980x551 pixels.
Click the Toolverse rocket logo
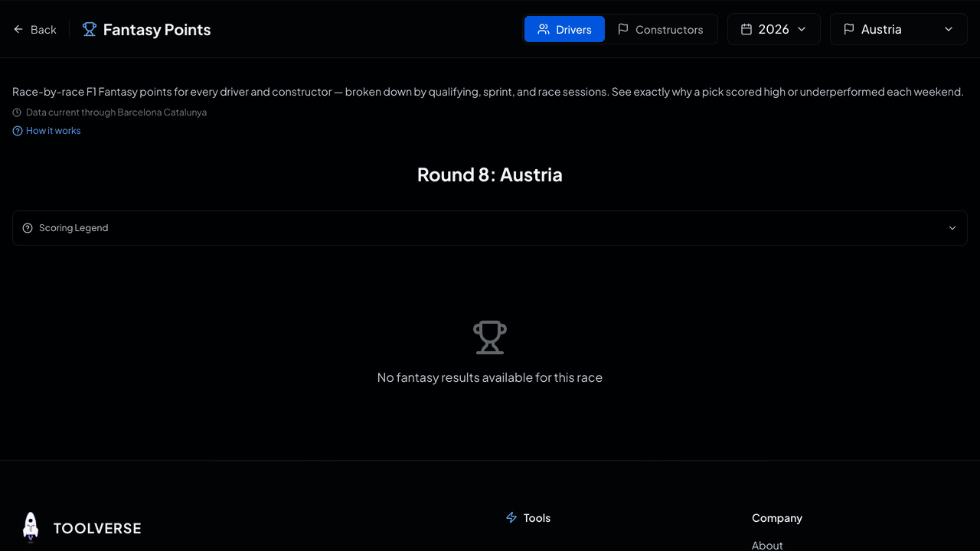pos(31,527)
